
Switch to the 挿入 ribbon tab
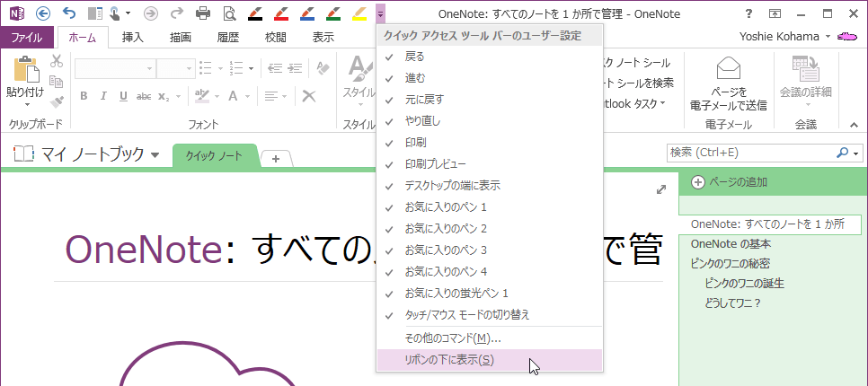pos(133,38)
